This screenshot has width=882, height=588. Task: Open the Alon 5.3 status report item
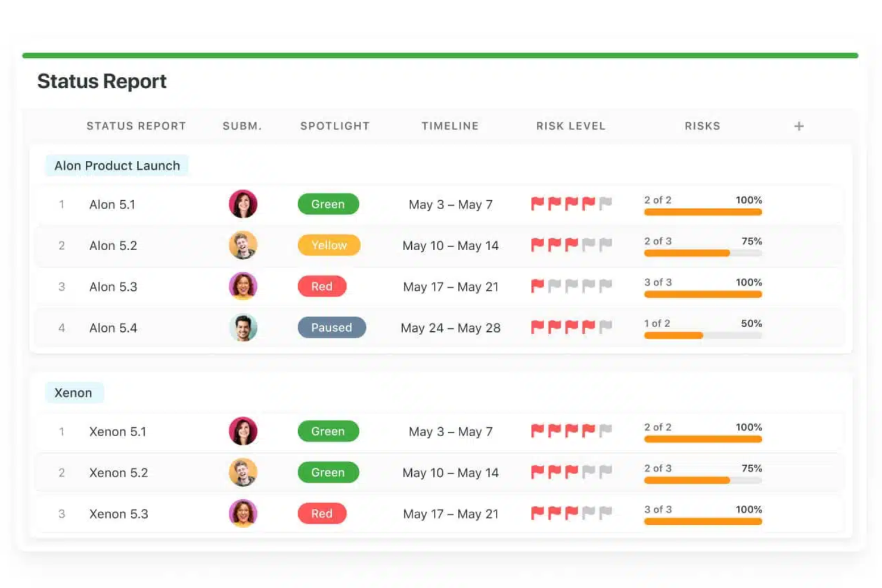(x=113, y=287)
